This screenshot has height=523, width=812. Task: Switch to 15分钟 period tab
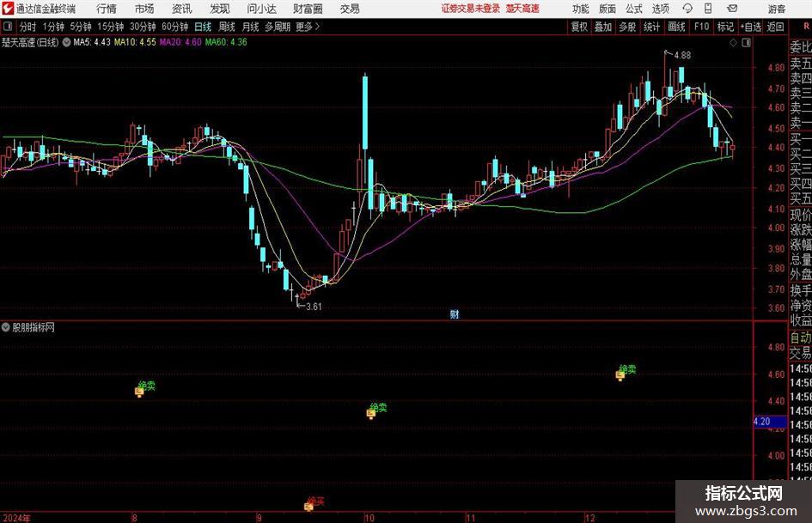(110, 27)
